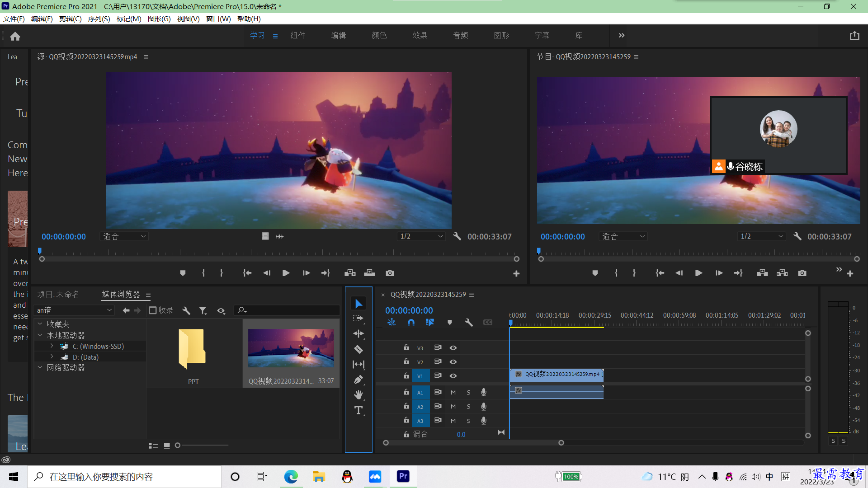Viewport: 868px width, 488px height.
Task: Export frame from program monitor
Action: pyautogui.click(x=802, y=273)
